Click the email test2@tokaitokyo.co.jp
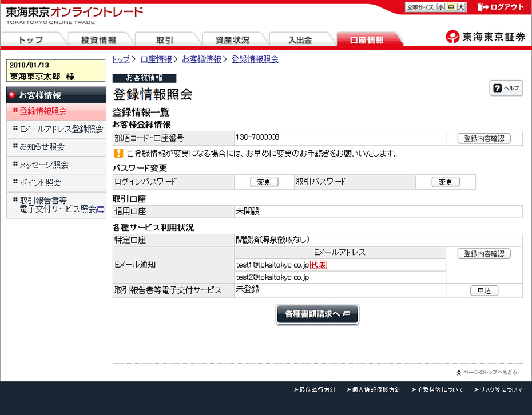The image size is (532, 415). [272, 277]
